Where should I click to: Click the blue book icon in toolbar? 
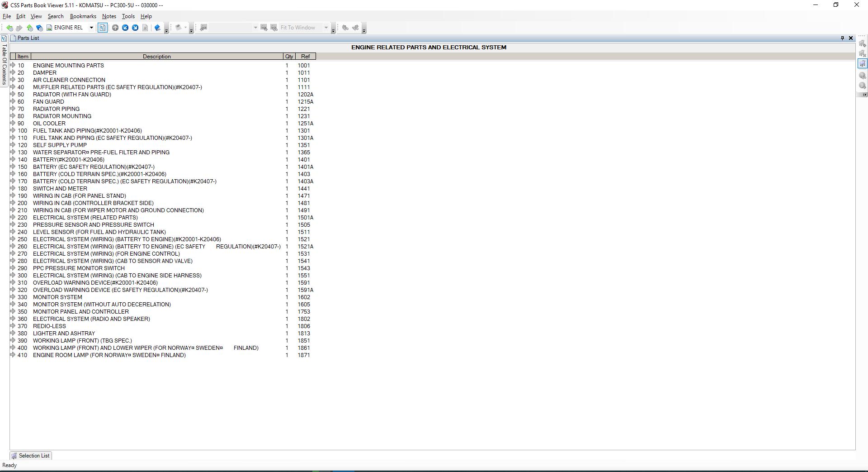[x=157, y=28]
